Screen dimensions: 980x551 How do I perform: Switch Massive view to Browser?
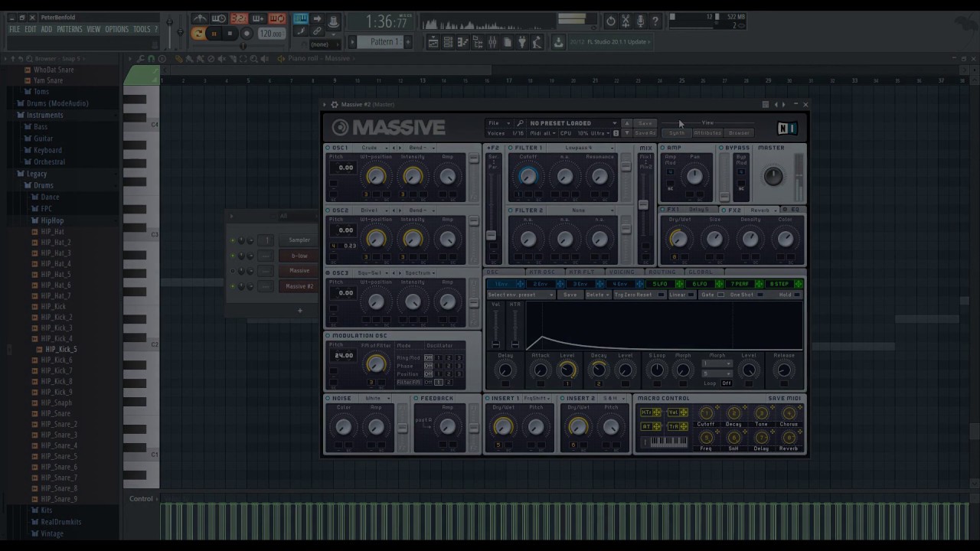pos(739,133)
